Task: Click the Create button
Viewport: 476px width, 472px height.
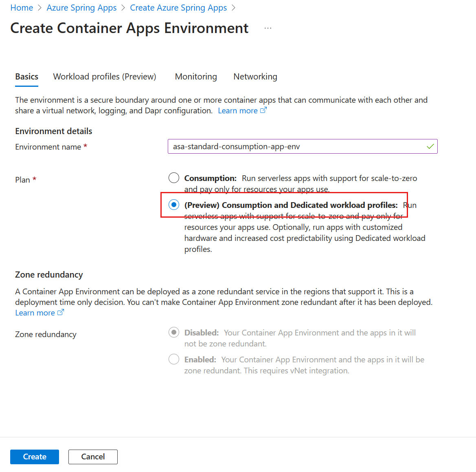Action: 35,457
